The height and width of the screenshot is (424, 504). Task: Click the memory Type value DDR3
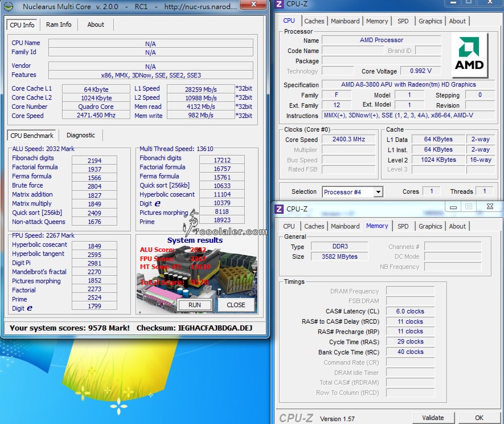coord(340,246)
